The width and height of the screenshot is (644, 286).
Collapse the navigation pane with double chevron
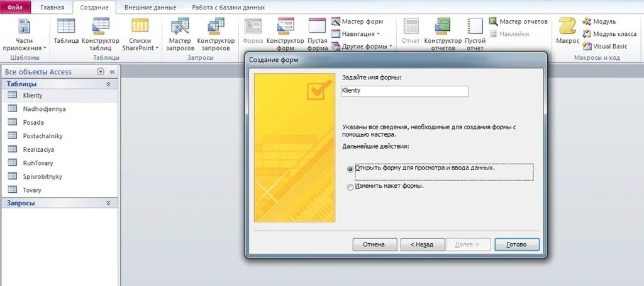click(x=112, y=72)
